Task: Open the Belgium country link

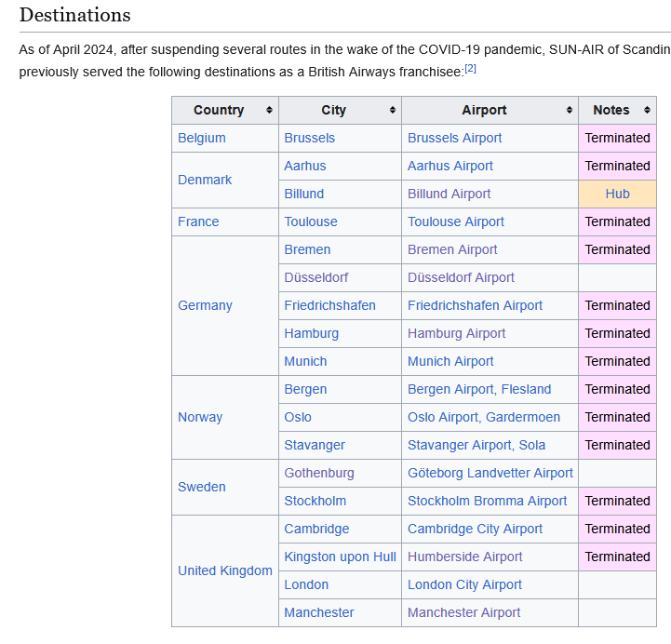Action: (201, 138)
